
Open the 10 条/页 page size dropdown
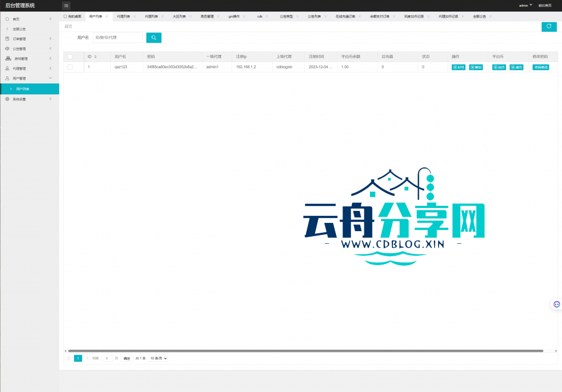point(158,359)
